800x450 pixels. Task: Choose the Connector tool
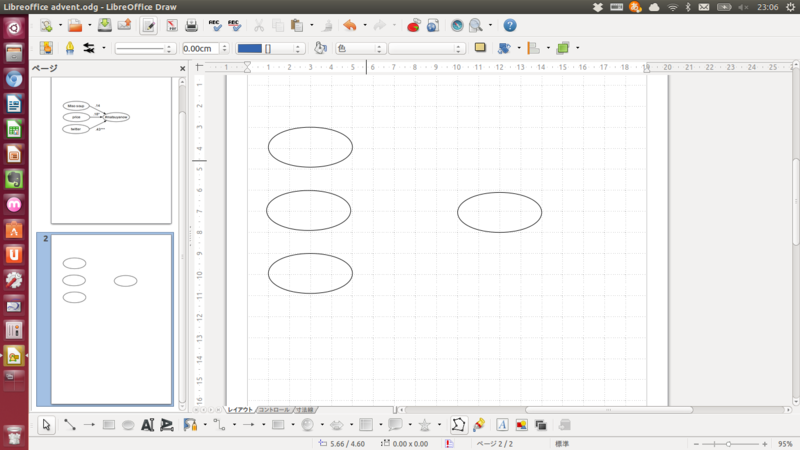coord(220,424)
